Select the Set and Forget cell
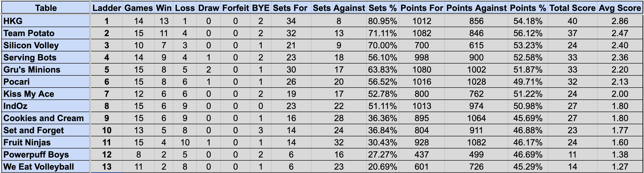Viewport: 644px width, 173px height. click(x=46, y=130)
